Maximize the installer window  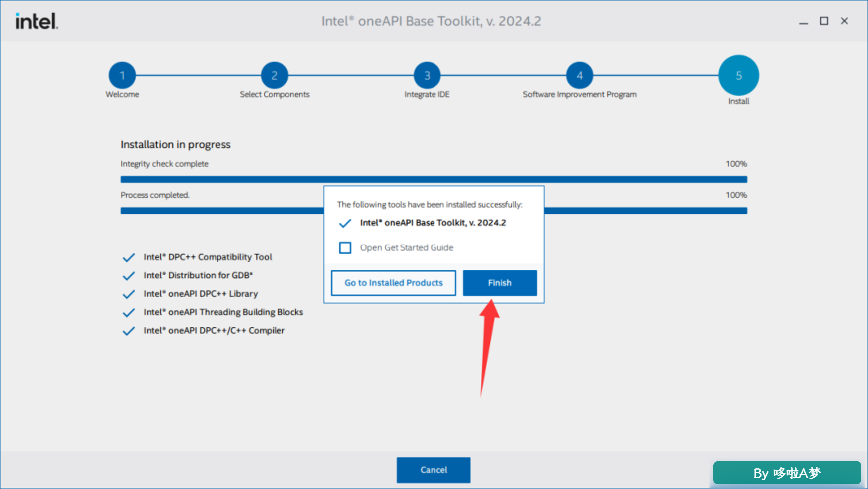click(x=824, y=21)
